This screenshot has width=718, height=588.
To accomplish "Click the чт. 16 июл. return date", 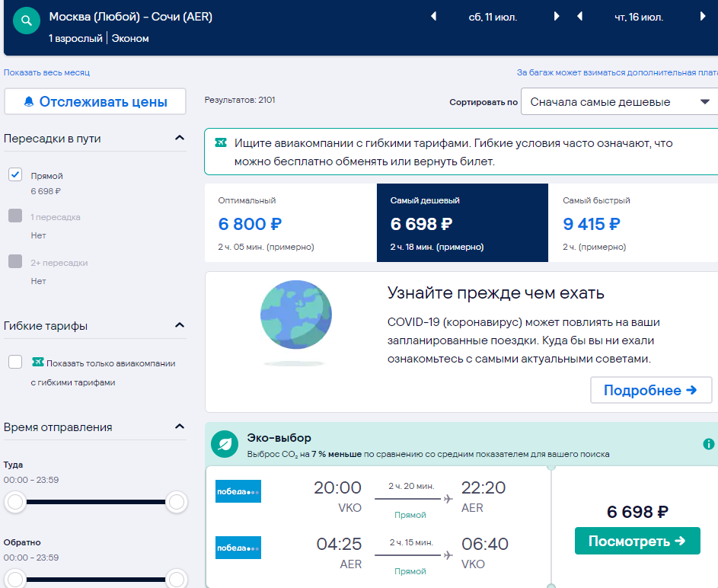I will tap(639, 17).
